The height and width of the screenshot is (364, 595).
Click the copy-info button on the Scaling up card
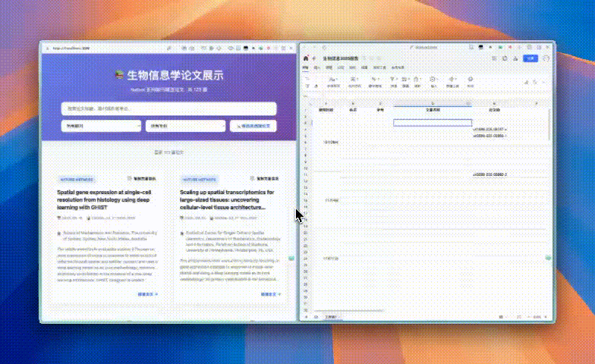[264, 178]
